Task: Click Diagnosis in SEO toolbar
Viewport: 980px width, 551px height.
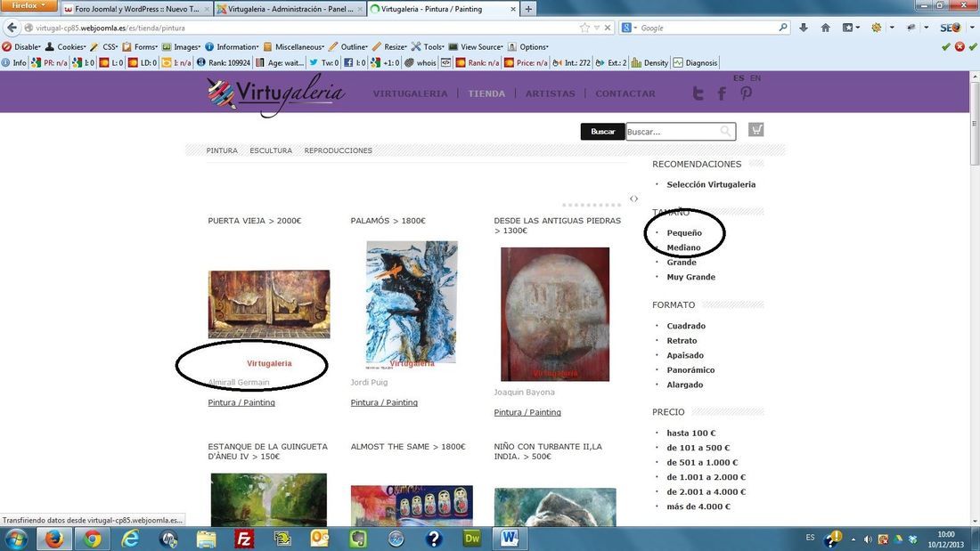Action: pos(696,62)
